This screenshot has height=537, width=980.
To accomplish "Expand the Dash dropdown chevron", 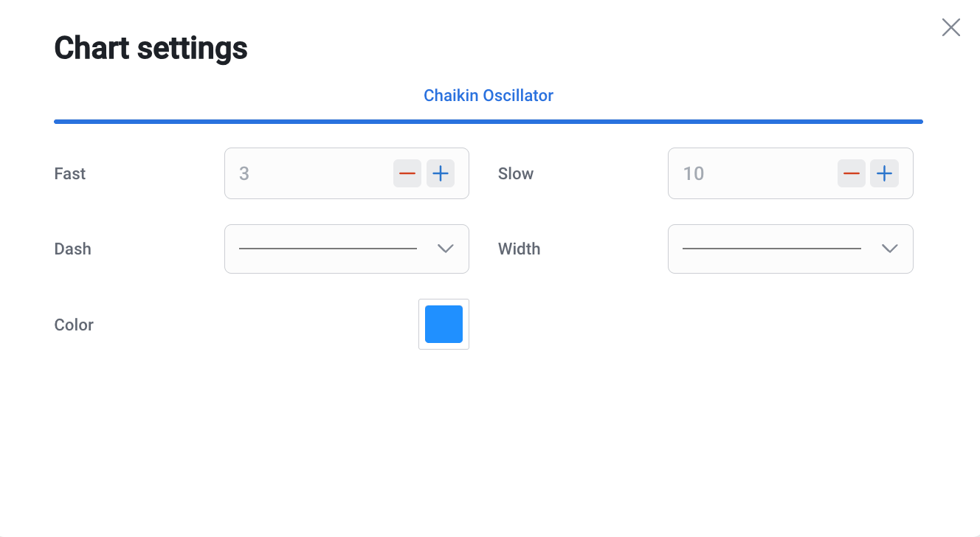I will 445,249.
